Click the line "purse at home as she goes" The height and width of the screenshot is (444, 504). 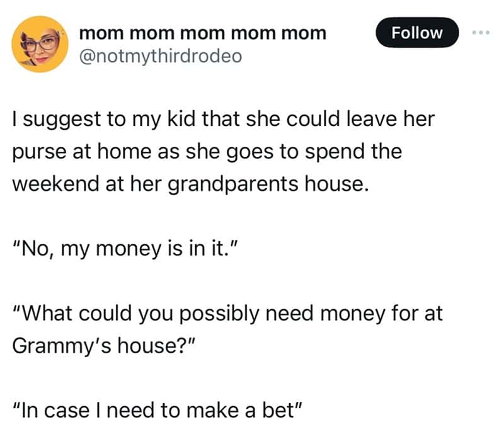(x=207, y=152)
